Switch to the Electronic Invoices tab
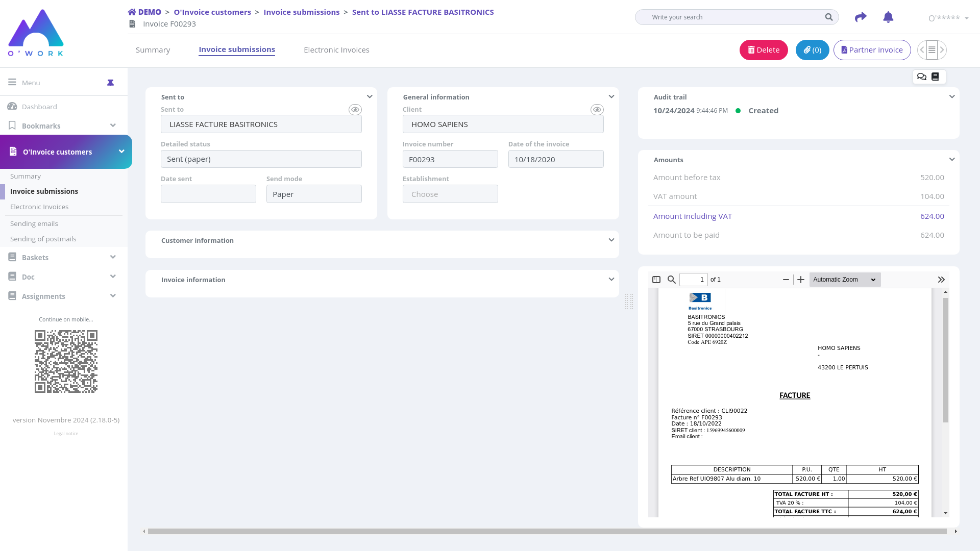 [336, 50]
